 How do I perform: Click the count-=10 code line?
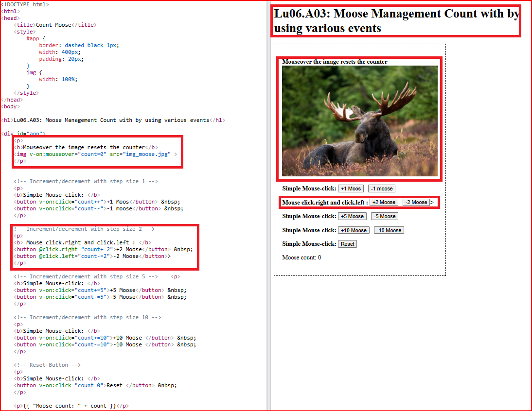[x=105, y=344]
